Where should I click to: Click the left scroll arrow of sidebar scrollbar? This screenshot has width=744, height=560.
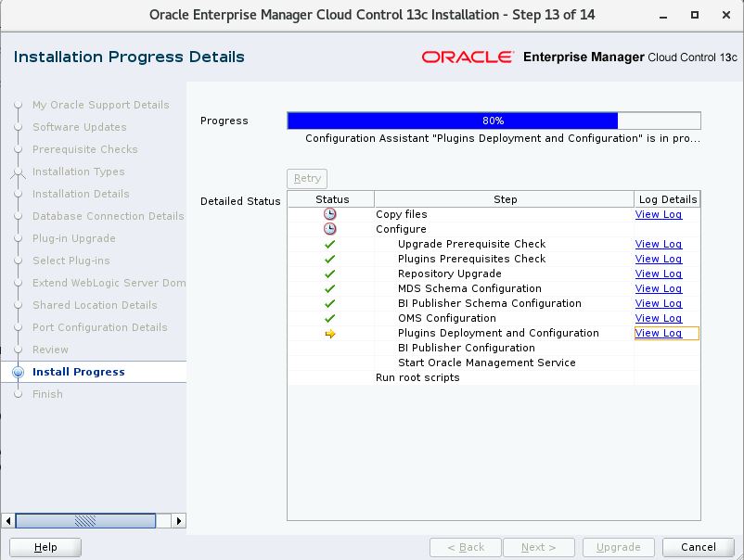[x=8, y=521]
